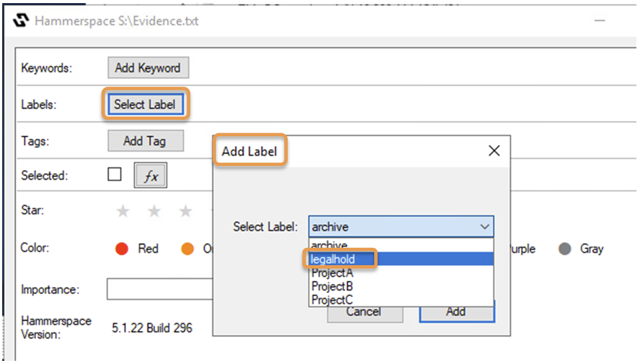Viewport: 640px width, 364px height.
Task: Choose ProjectC from the label list
Action: click(x=401, y=299)
